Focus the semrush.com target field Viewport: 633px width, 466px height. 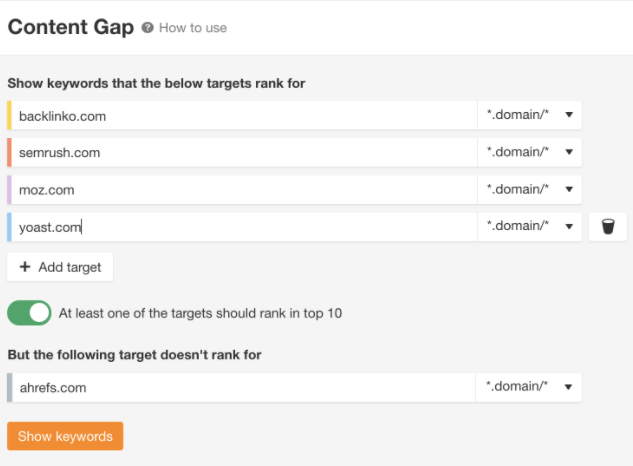(240, 152)
